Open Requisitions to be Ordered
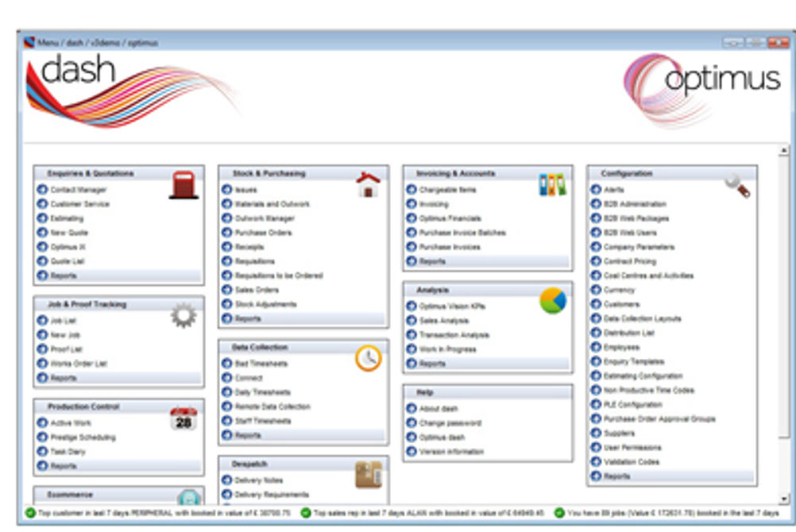This screenshot has height=532, width=796. (279, 276)
